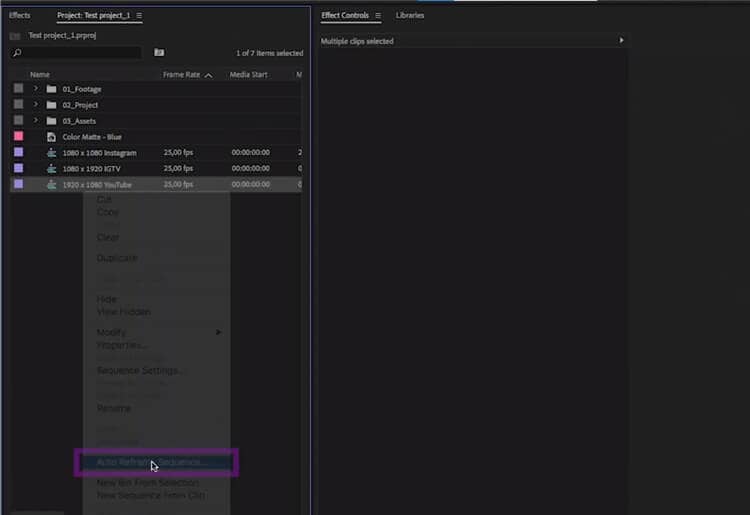Click the Color Matte - Blue item icon
Screen dimensions: 750x515
click(51, 137)
